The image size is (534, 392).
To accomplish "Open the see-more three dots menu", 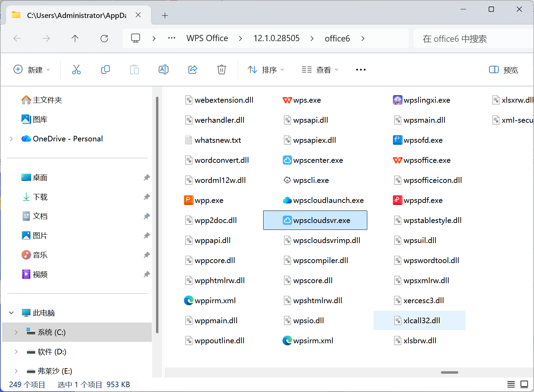I will (x=361, y=70).
